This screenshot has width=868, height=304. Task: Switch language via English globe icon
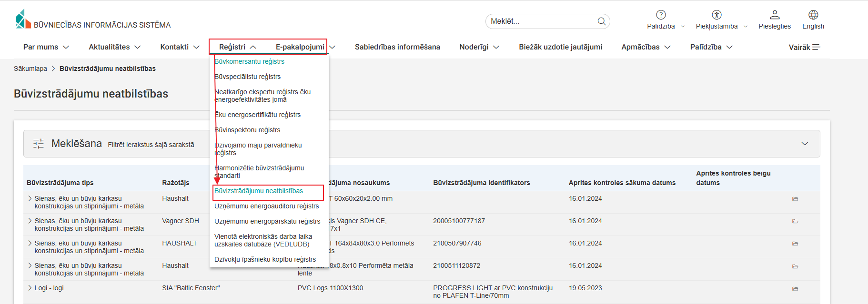(x=813, y=15)
